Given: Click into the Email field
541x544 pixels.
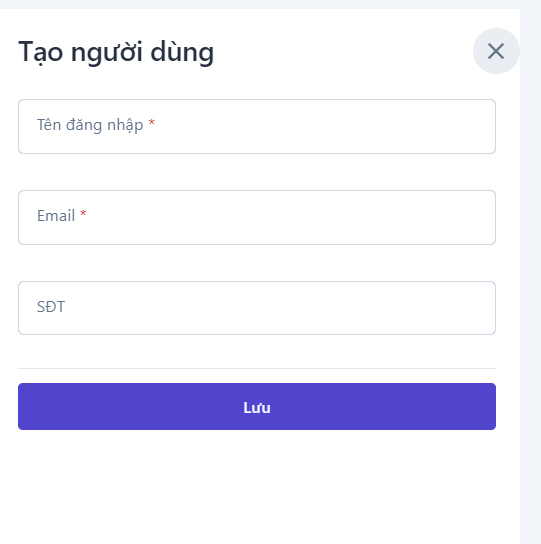Looking at the screenshot, I should (257, 217).
